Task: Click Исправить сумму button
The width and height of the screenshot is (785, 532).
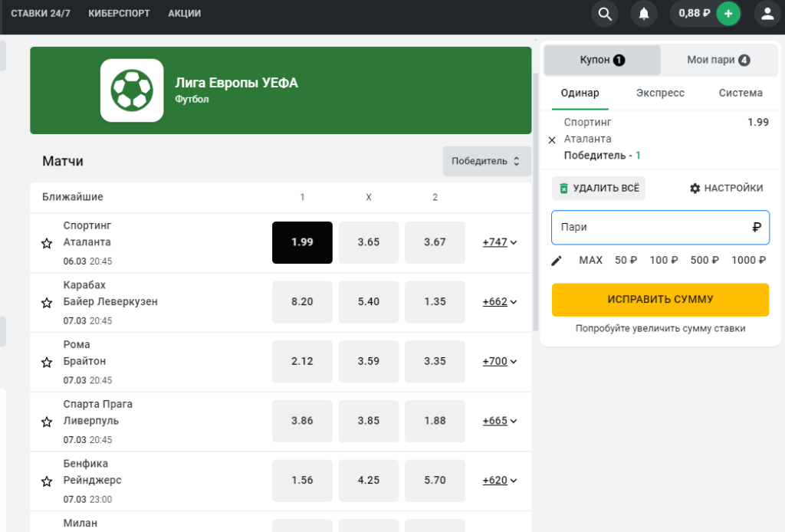Action: pos(660,300)
